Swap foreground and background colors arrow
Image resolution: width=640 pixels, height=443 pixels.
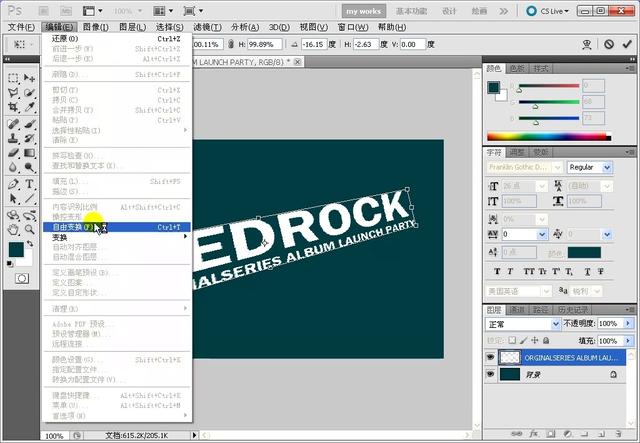30,244
